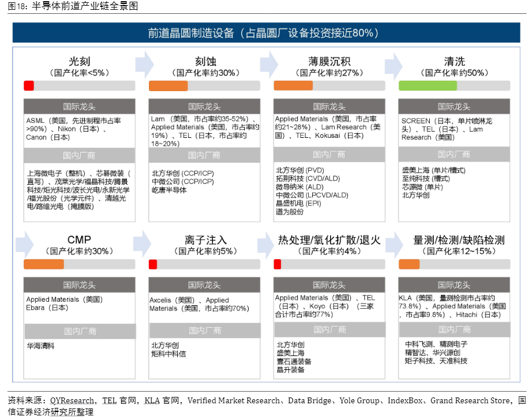The width and height of the screenshot is (532, 420).
Task: Select the 刻蚀 heading
Action: coord(205,61)
